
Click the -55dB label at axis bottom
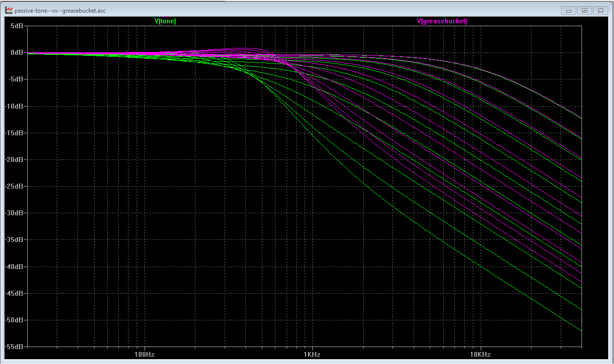14,347
